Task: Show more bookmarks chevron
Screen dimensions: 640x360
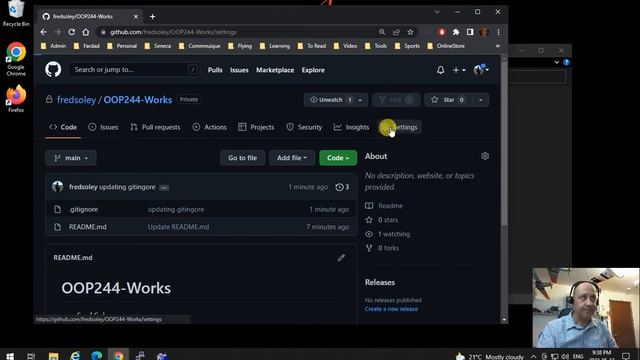Action: [498, 46]
